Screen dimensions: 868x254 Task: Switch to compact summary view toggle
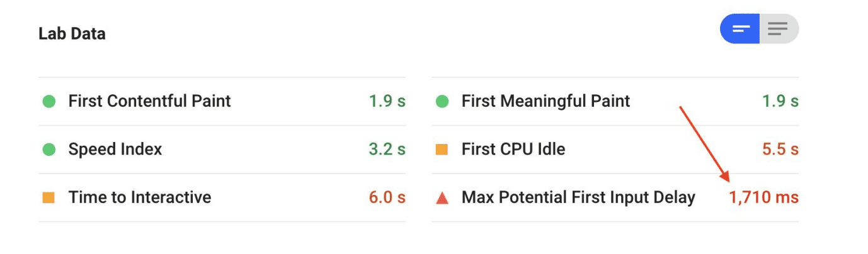(x=741, y=29)
